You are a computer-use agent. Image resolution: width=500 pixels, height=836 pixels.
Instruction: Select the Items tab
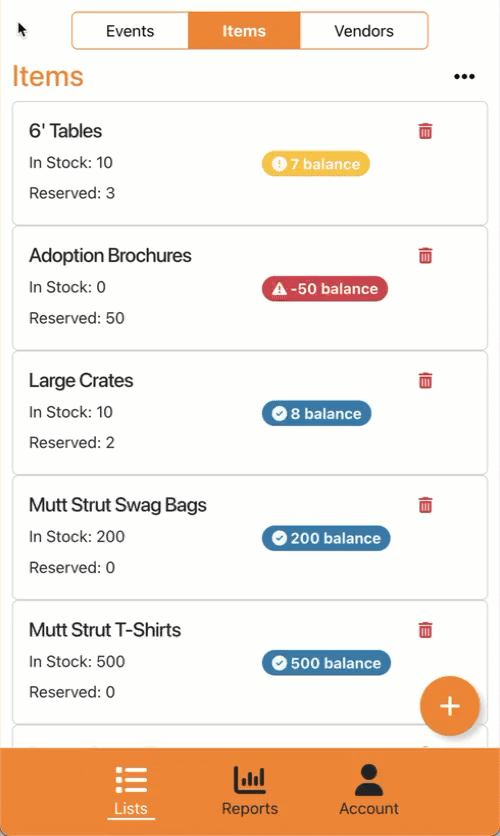[x=244, y=31]
